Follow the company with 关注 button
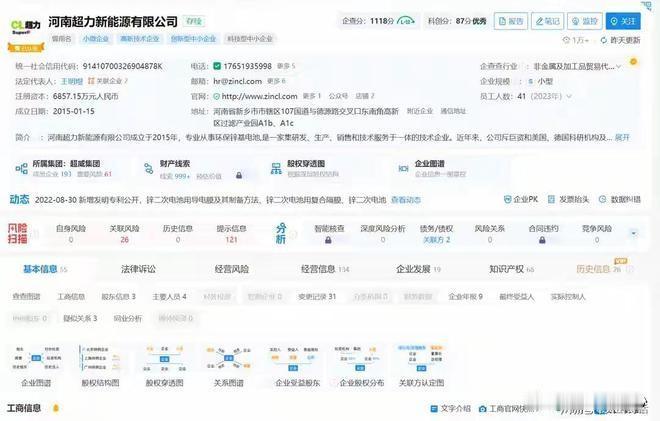Viewport: 660px width, 421px height. pos(623,21)
